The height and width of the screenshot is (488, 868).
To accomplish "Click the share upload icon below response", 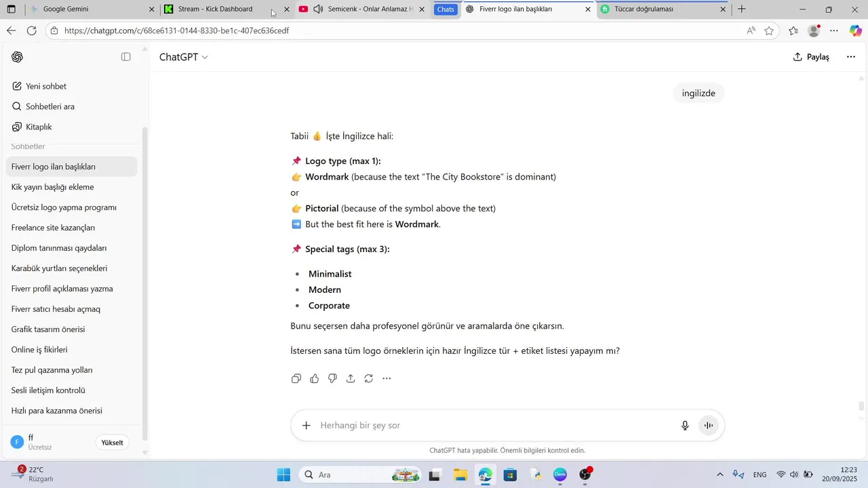I will [x=351, y=378].
